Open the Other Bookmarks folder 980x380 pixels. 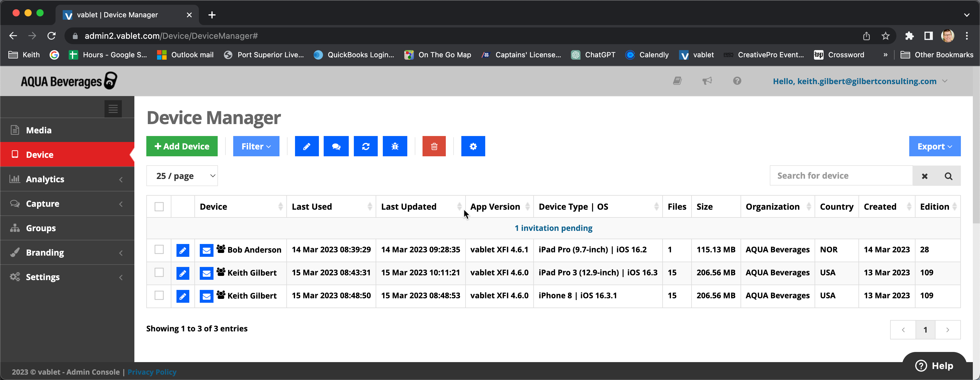click(x=937, y=55)
